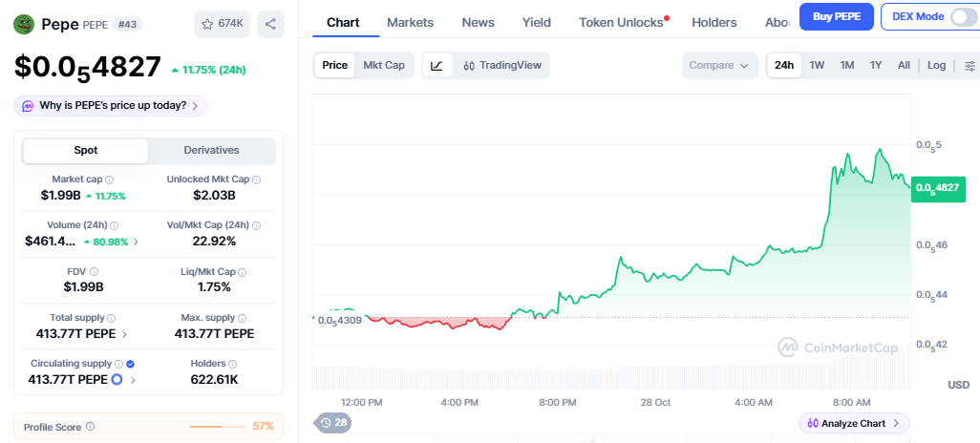Screen dimensions: 980x443
Task: Open the Chart tab
Action: click(x=343, y=23)
